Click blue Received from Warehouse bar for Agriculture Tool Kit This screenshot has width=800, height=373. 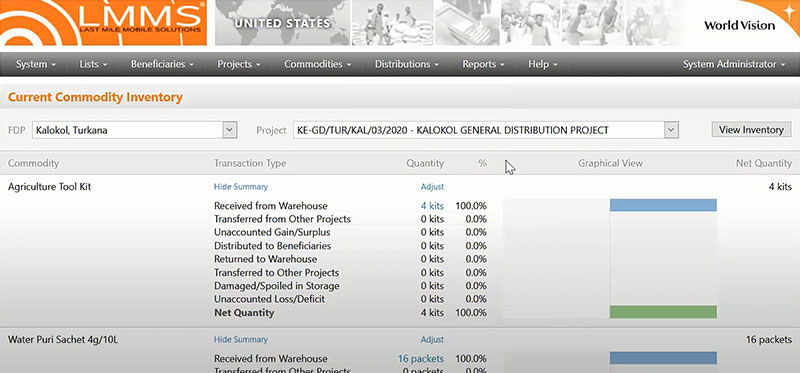click(663, 205)
